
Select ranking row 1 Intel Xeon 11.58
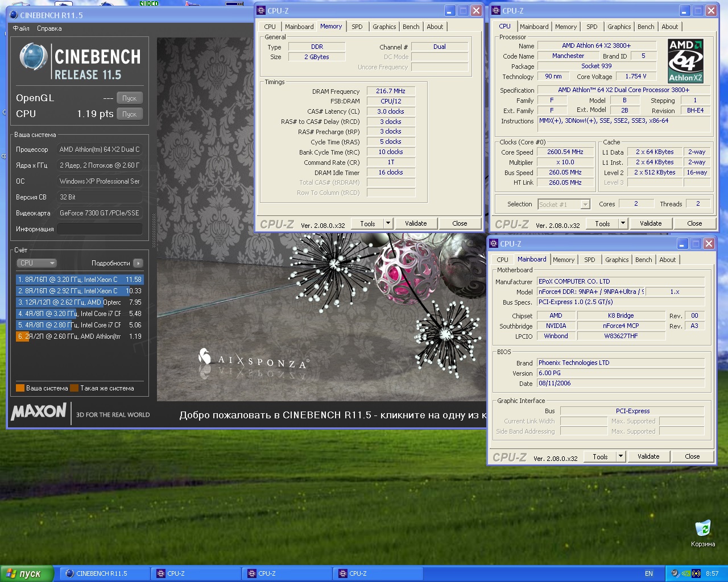click(80, 280)
